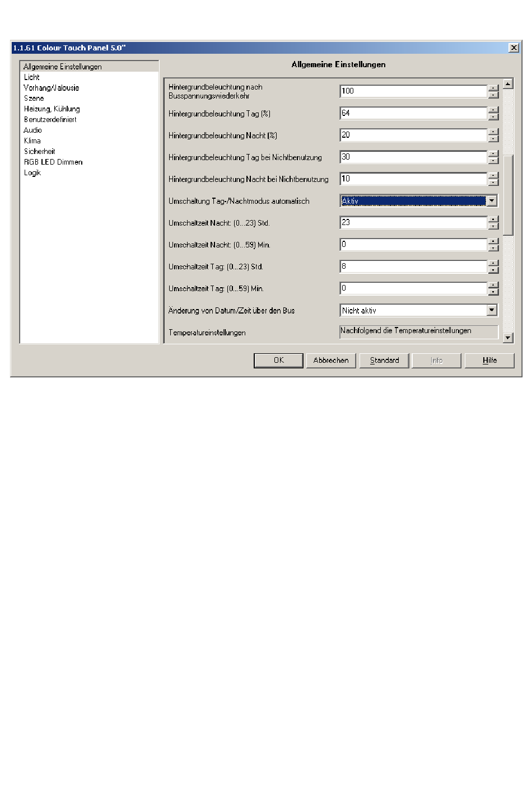Decrease Hintergrundbeleuchtung Nacht (%) value

(x=493, y=138)
